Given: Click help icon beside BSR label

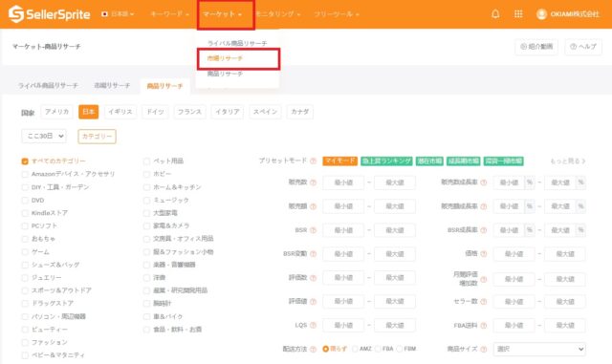Looking at the screenshot, I should (313, 230).
